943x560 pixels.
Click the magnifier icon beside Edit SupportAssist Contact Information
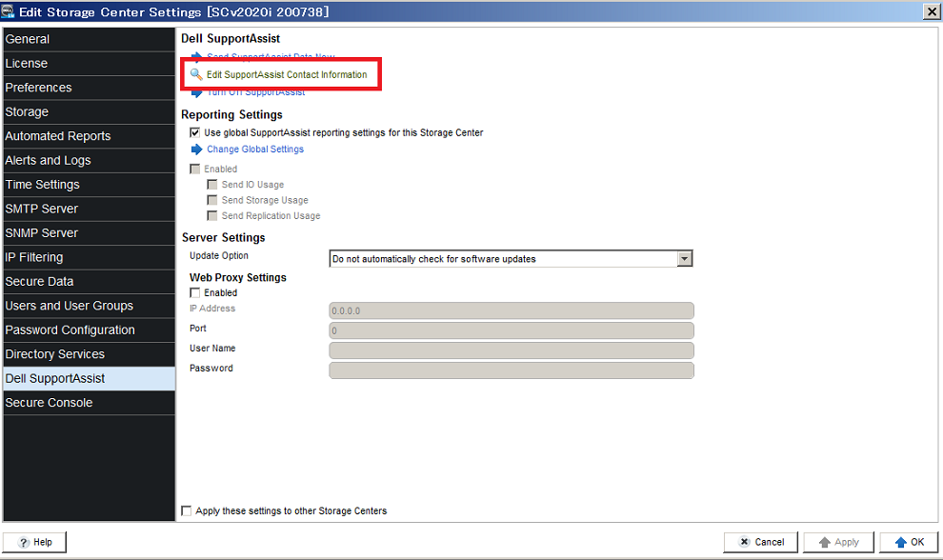click(x=196, y=74)
